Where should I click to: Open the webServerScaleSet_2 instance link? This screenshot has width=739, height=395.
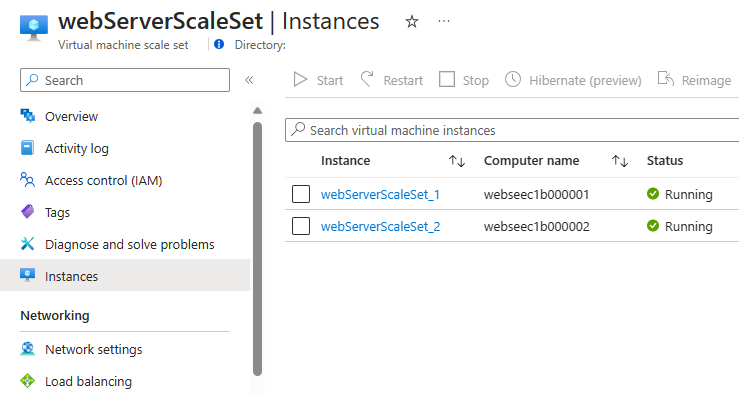click(x=380, y=226)
